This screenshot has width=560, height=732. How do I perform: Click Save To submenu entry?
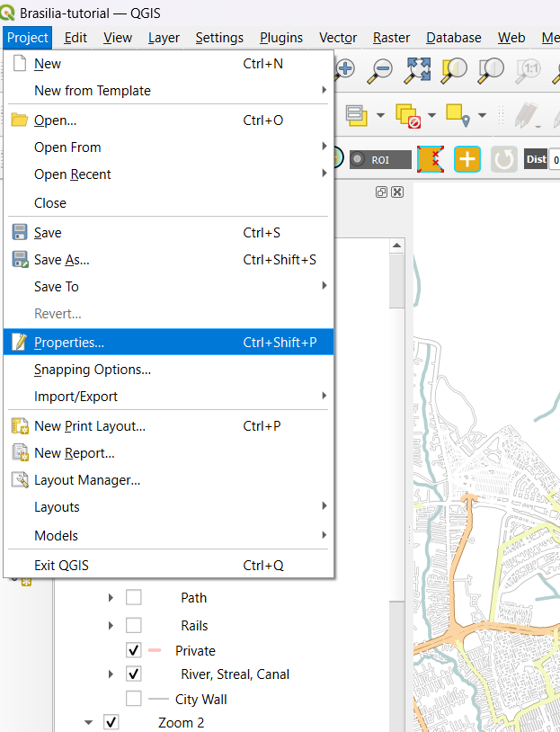tap(168, 286)
